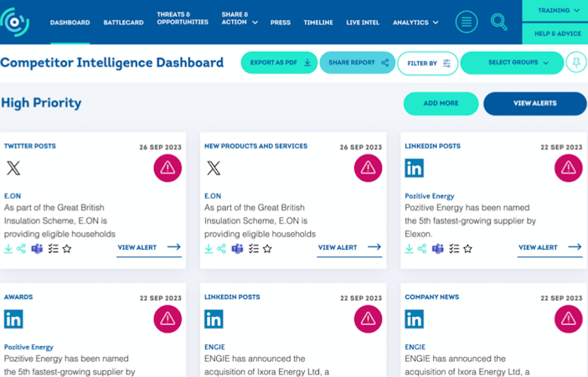Go to the Battlecard tab
Image resolution: width=588 pixels, height=377 pixels.
click(x=123, y=23)
